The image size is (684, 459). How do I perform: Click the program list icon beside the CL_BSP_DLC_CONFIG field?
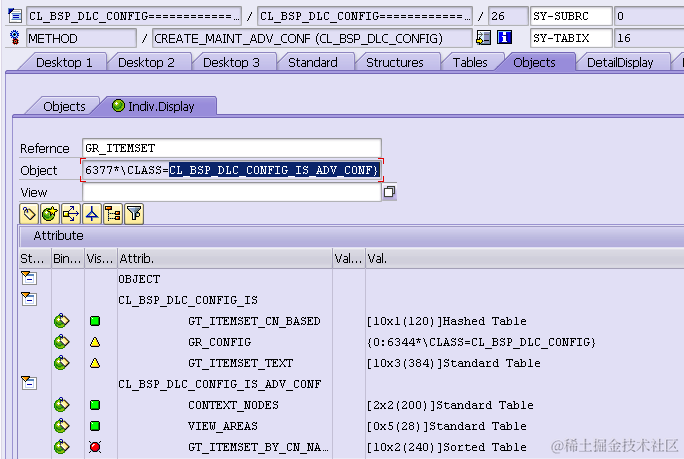14,16
